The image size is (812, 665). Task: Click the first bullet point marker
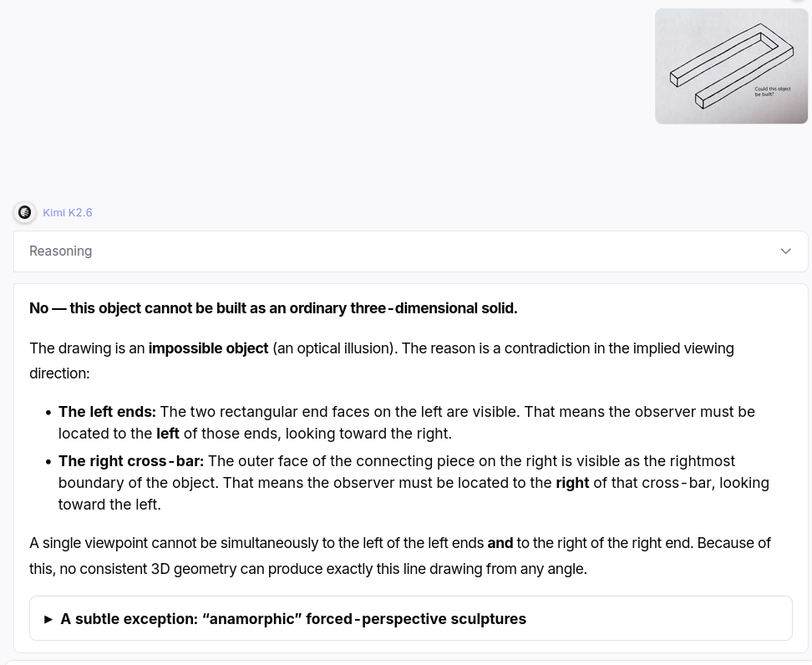(x=48, y=413)
